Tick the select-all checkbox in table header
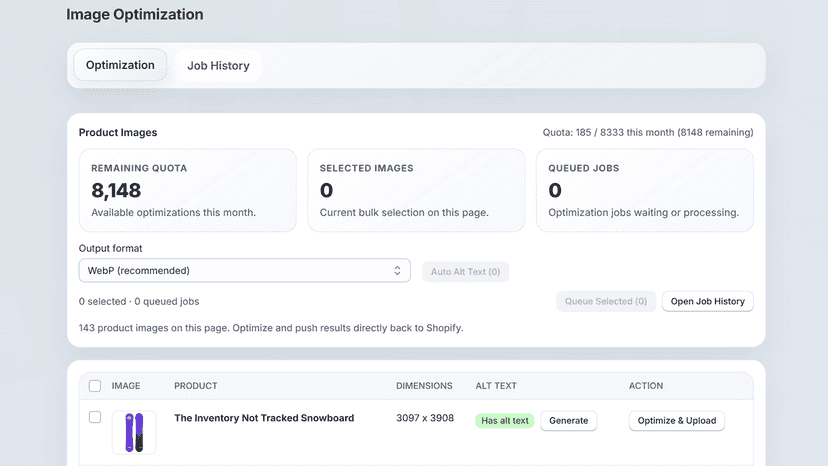Viewport: 828px width, 466px height. pyautogui.click(x=95, y=386)
